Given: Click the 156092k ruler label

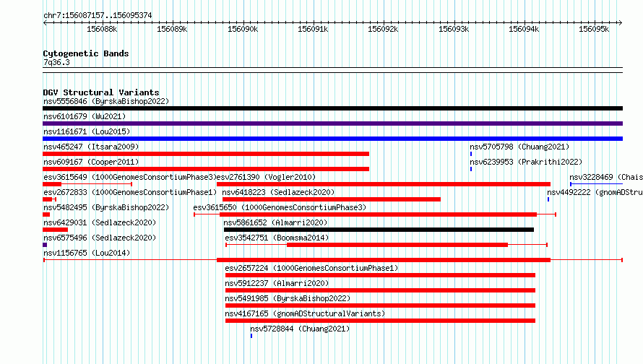Looking at the screenshot, I should [x=383, y=29].
